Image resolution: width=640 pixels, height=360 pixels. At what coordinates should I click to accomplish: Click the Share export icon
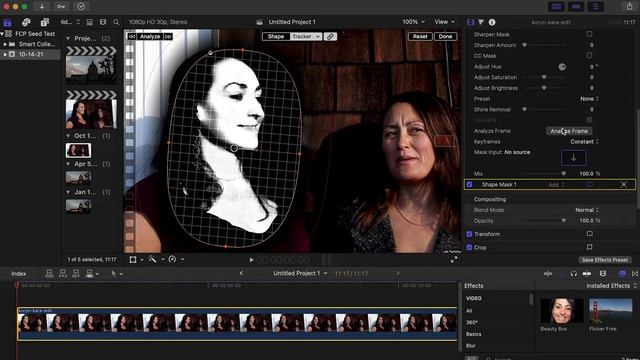pyautogui.click(x=629, y=7)
